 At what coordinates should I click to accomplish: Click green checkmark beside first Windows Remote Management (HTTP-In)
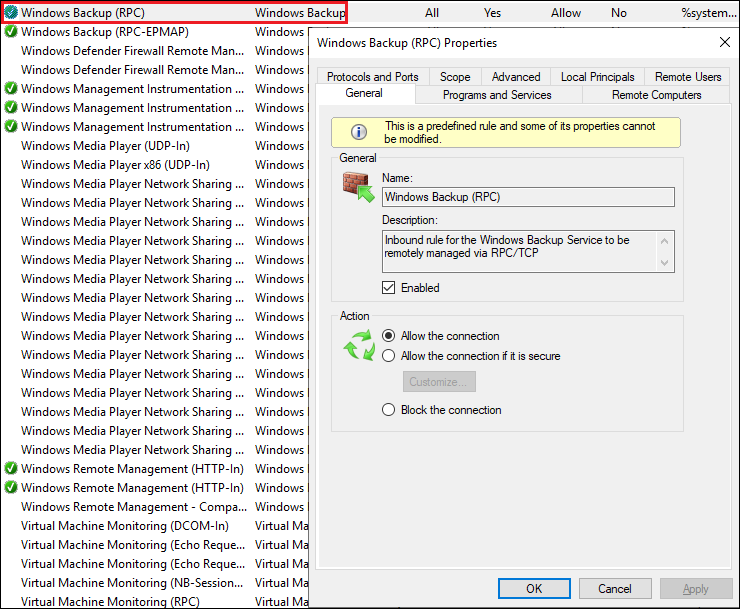[x=11, y=469]
